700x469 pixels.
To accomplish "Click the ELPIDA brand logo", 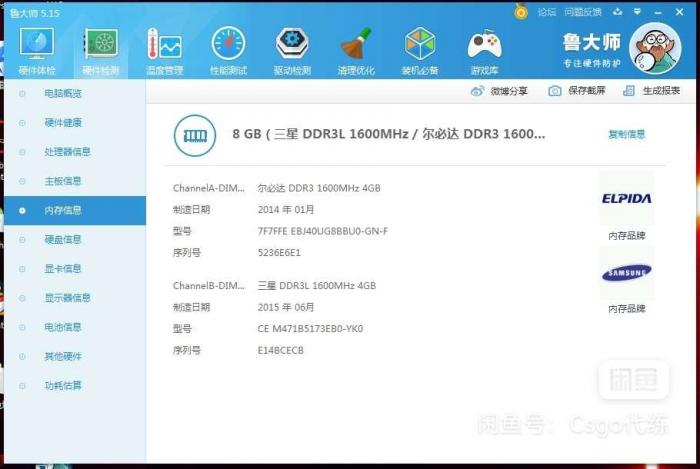I will (x=626, y=199).
